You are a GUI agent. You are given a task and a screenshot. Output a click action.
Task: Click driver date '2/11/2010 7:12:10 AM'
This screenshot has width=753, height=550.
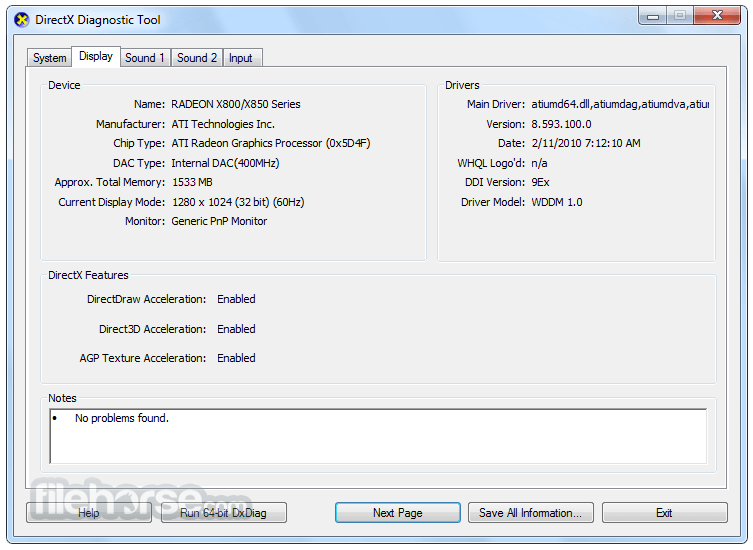[586, 143]
